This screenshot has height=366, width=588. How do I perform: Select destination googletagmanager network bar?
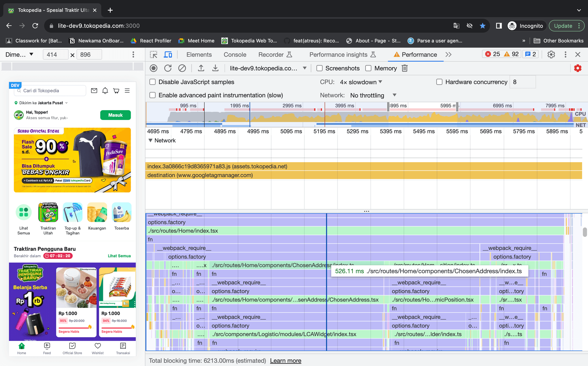coord(364,175)
